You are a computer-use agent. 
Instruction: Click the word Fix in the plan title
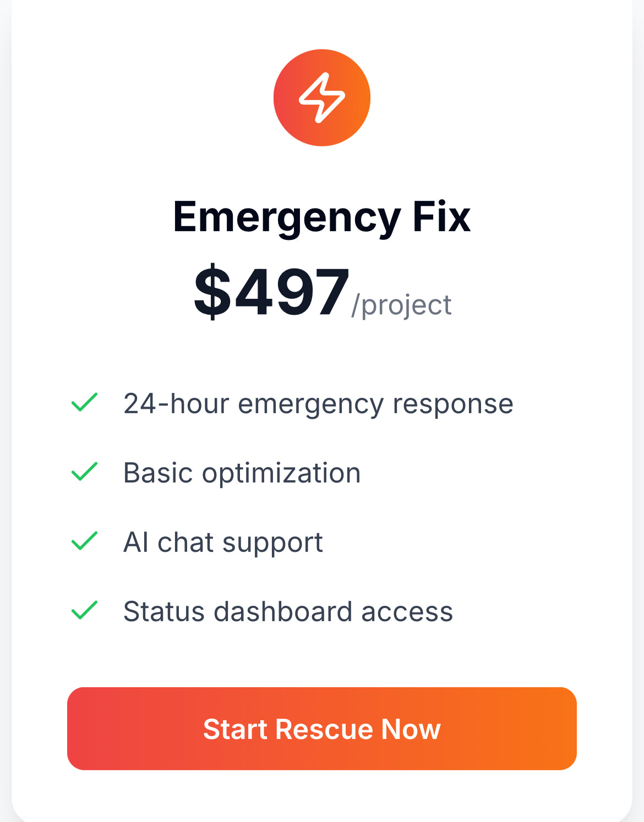(441, 217)
